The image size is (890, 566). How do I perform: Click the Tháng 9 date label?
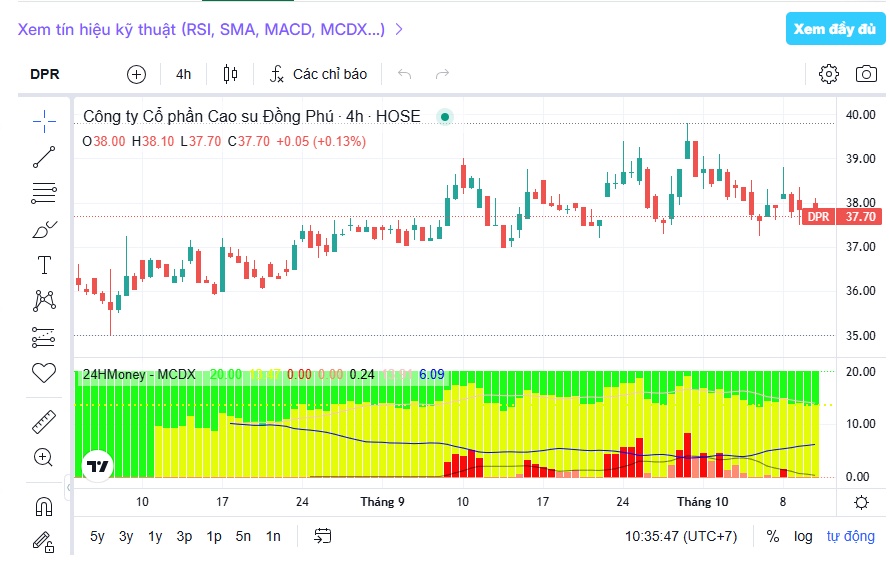383,502
